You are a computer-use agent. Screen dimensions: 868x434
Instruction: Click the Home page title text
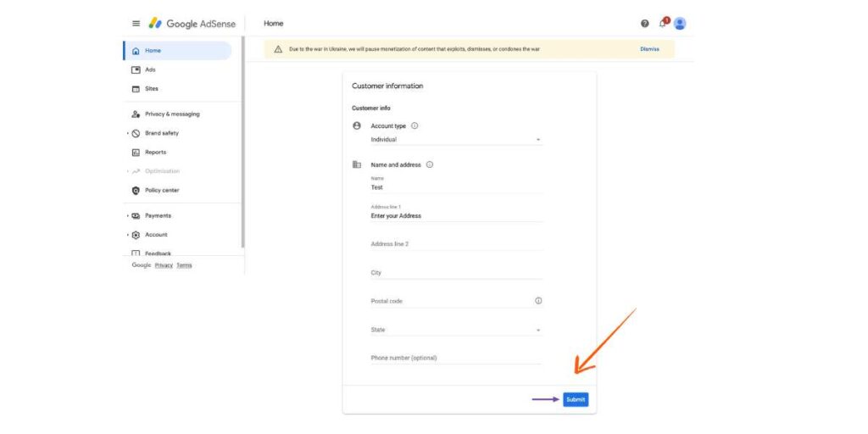point(274,24)
